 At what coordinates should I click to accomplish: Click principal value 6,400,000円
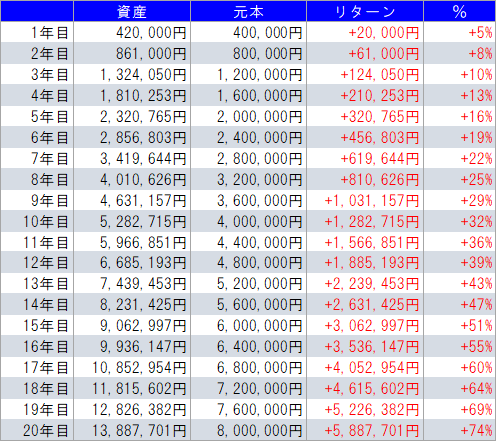click(260, 347)
